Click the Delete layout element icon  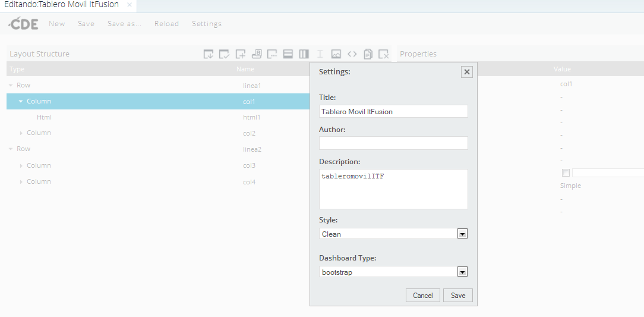tap(384, 54)
